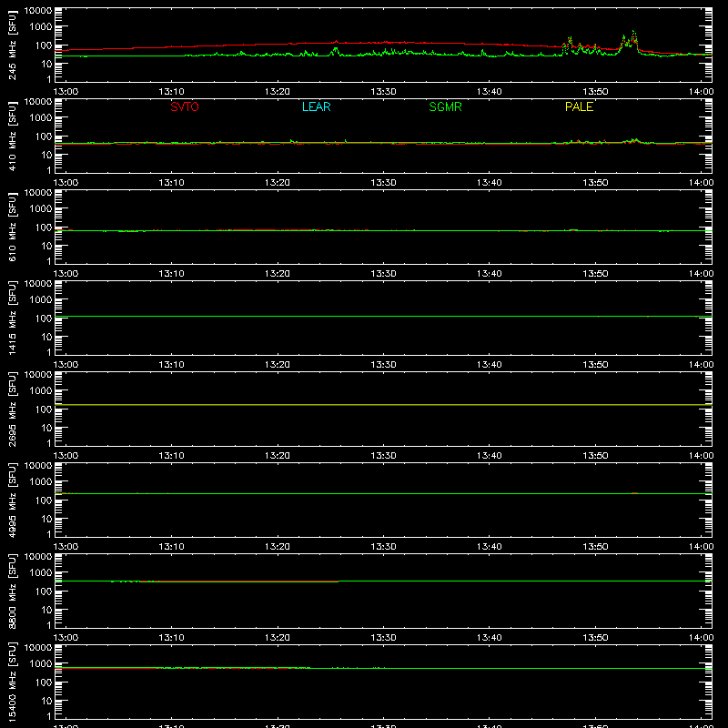This screenshot has height=728, width=728.
Task: Click the 13:20 label under the 610 MHz plot
Action: click(x=278, y=274)
